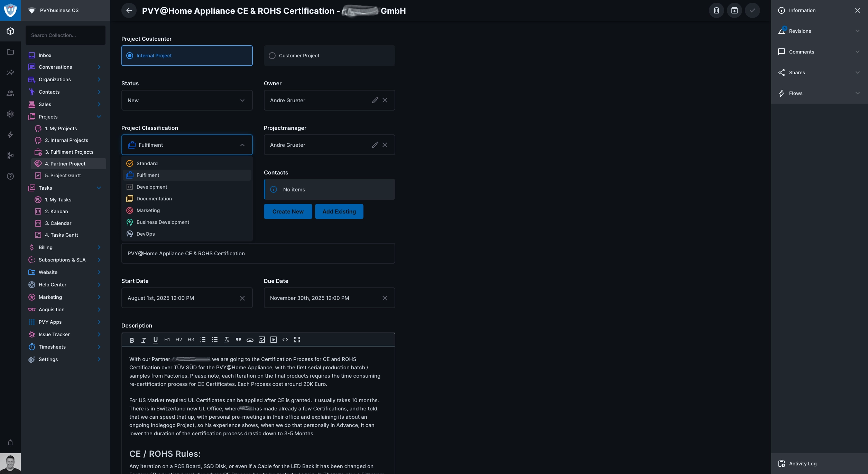This screenshot has width=868, height=474.
Task: Clear the Due Date value
Action: coord(385,298)
